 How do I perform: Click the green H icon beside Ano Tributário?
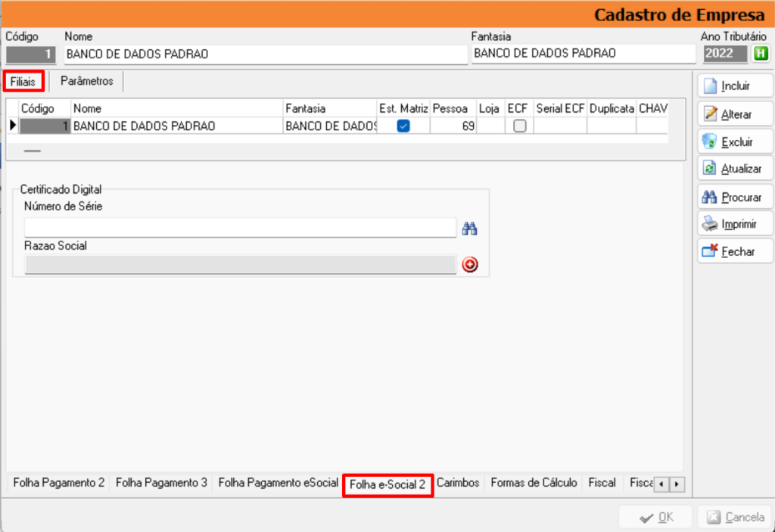click(x=760, y=53)
